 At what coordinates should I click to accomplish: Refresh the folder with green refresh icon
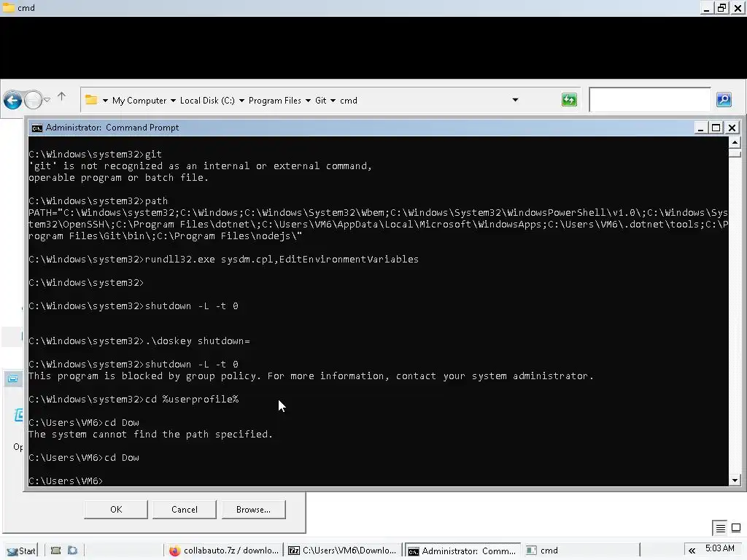569,99
